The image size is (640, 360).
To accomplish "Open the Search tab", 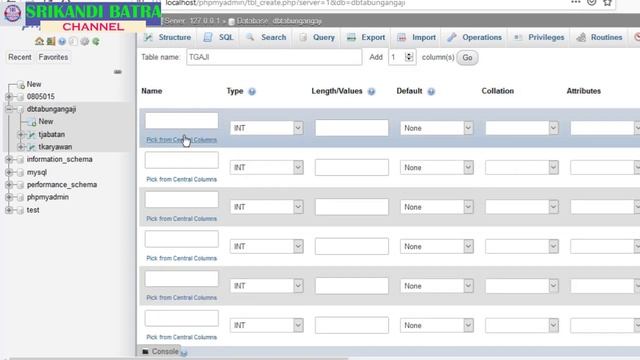I will tap(266, 37).
